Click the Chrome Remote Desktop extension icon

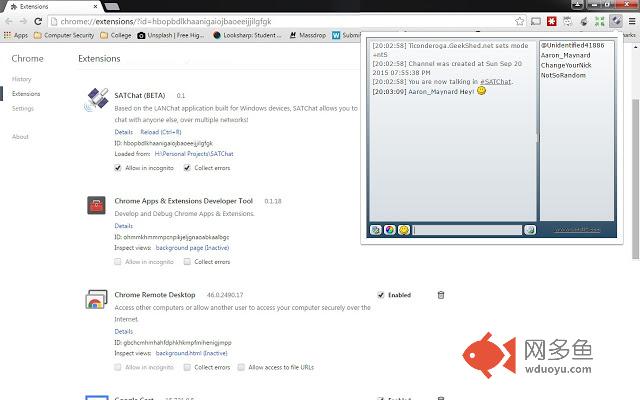96,300
